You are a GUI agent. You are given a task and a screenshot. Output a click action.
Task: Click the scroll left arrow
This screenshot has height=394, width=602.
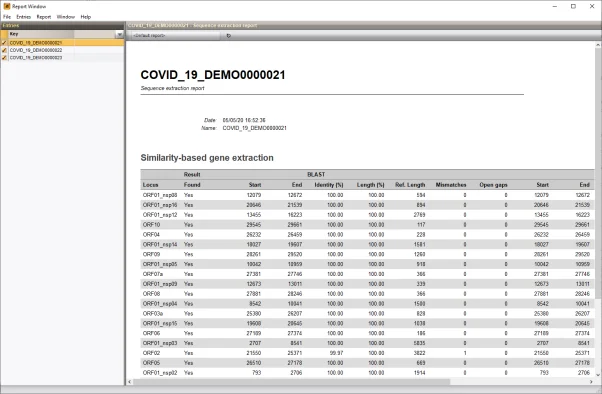(x=129, y=382)
